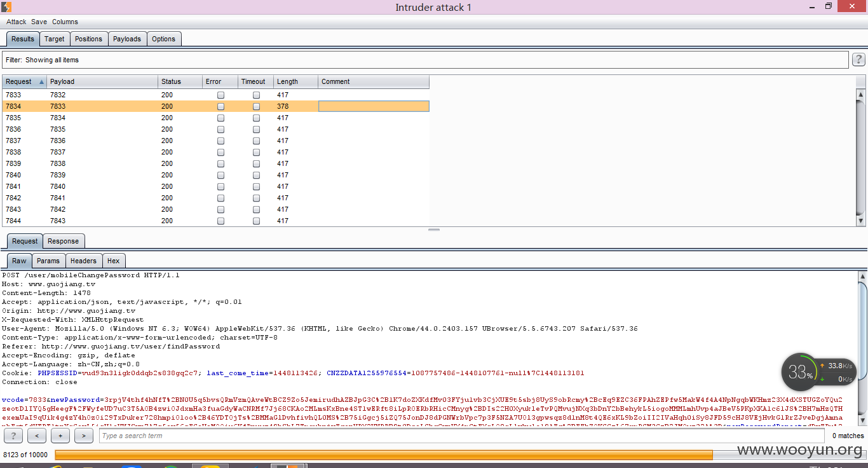This screenshot has height=468, width=868.
Task: Tick the Error checkbox for request 7835
Action: [220, 118]
